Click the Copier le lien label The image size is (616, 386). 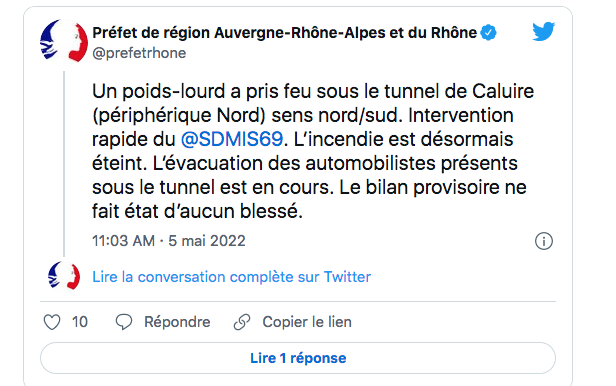(x=307, y=322)
